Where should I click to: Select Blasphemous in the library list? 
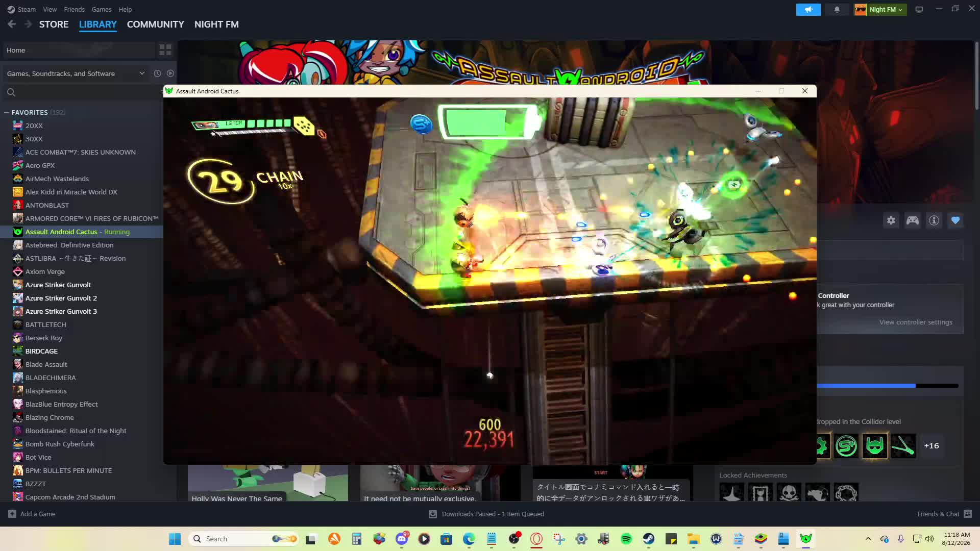coord(46,391)
